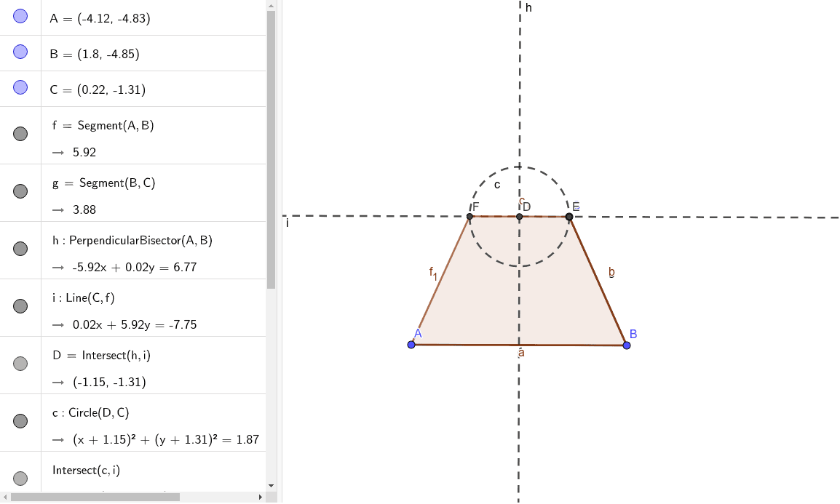Toggle visibility circle for point A
Viewport: 840px width, 504px height.
[20, 16]
